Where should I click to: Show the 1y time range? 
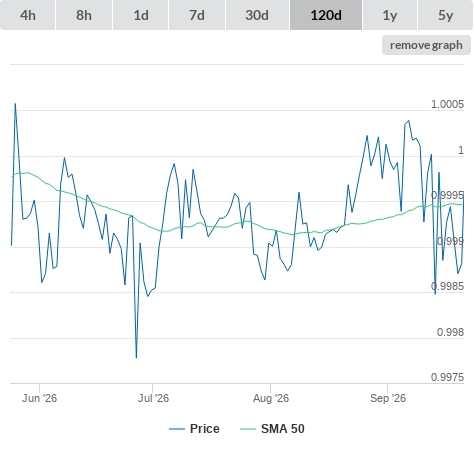point(390,15)
